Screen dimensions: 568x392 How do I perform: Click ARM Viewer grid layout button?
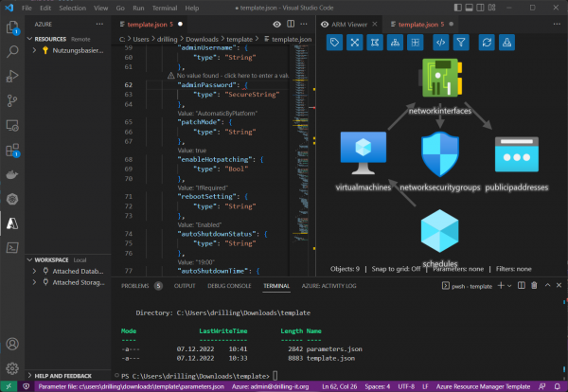(416, 43)
